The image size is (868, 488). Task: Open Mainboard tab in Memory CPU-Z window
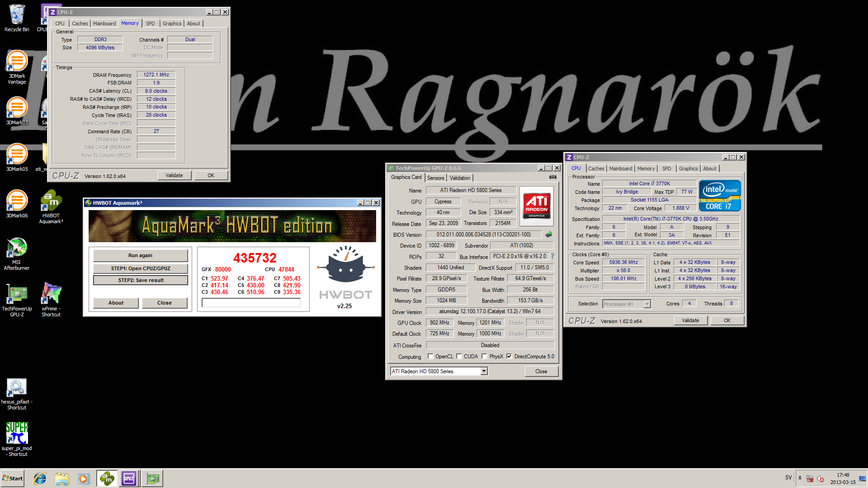tap(104, 23)
